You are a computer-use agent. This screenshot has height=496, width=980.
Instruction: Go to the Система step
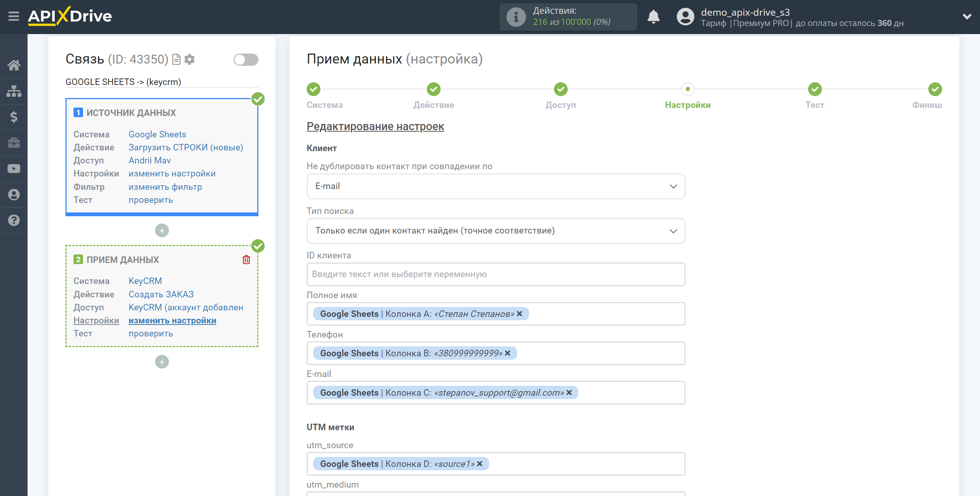(314, 89)
